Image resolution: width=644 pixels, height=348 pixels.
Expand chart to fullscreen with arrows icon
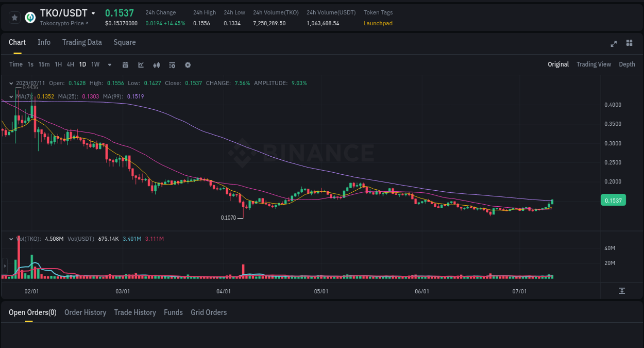pos(614,44)
